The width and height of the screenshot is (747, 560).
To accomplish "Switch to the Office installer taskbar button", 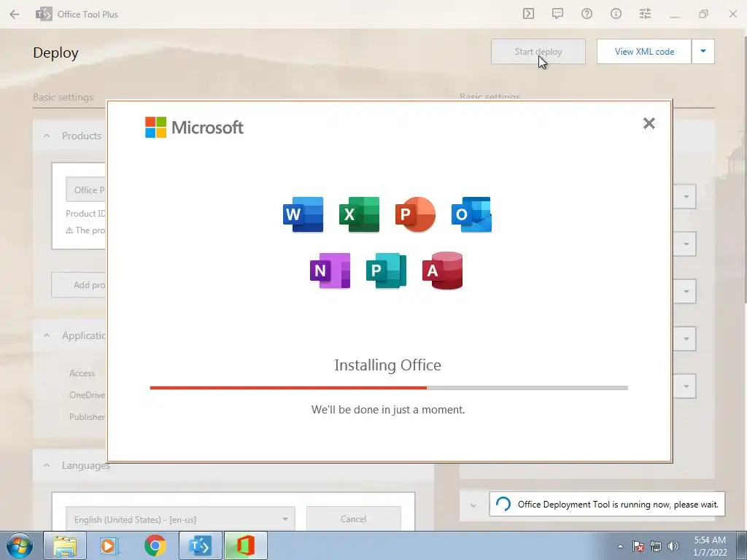I will click(246, 545).
